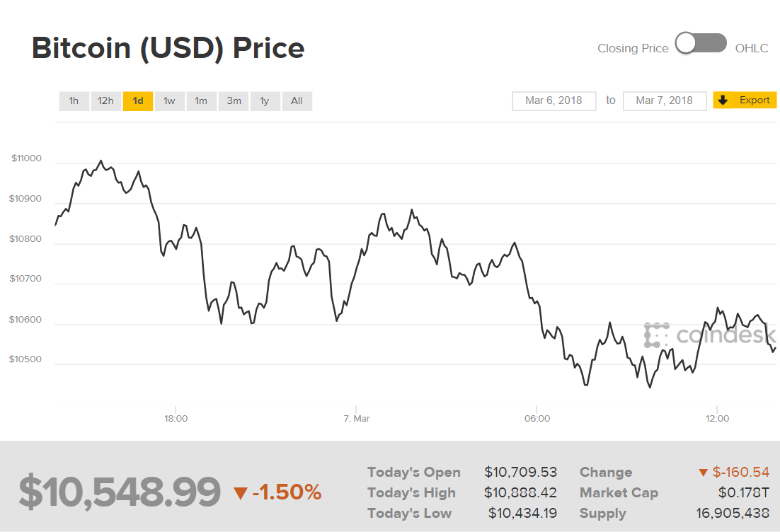Click the Mar 7, 2018 end date field
Screen dimensions: 780x532
click(x=664, y=100)
